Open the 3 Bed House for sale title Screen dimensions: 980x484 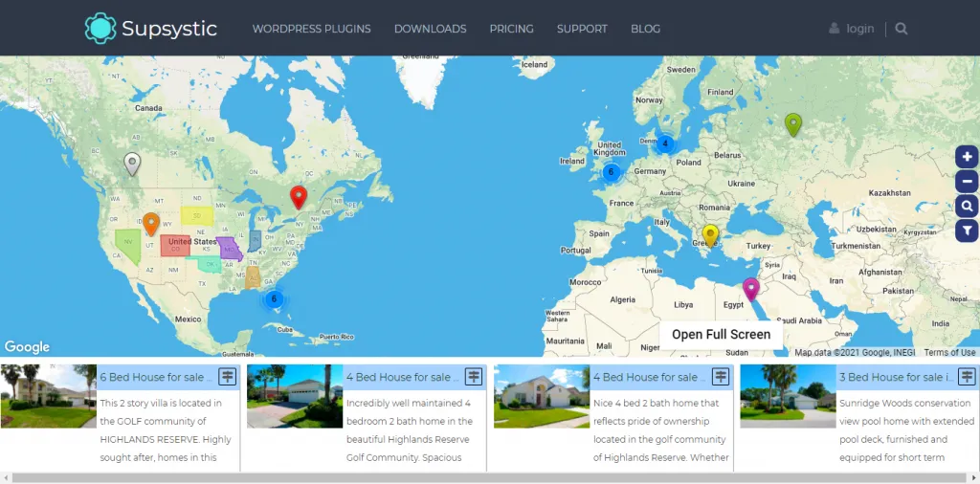pos(897,377)
